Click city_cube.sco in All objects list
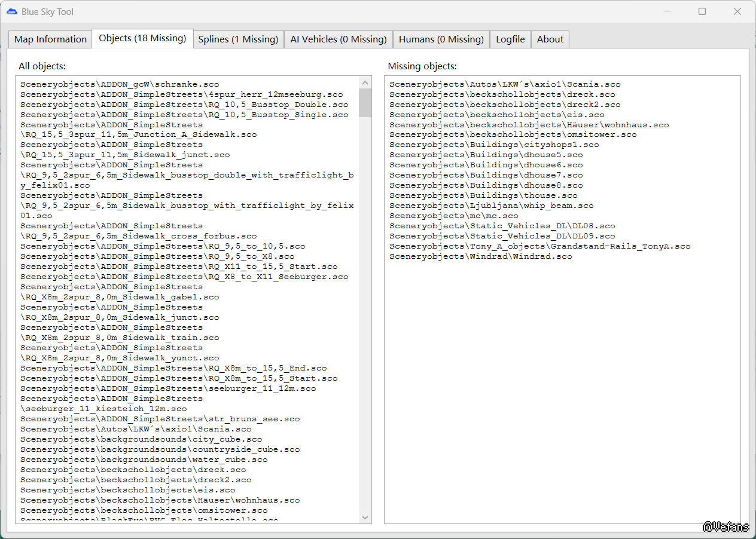The width and height of the screenshot is (756, 539). (141, 439)
